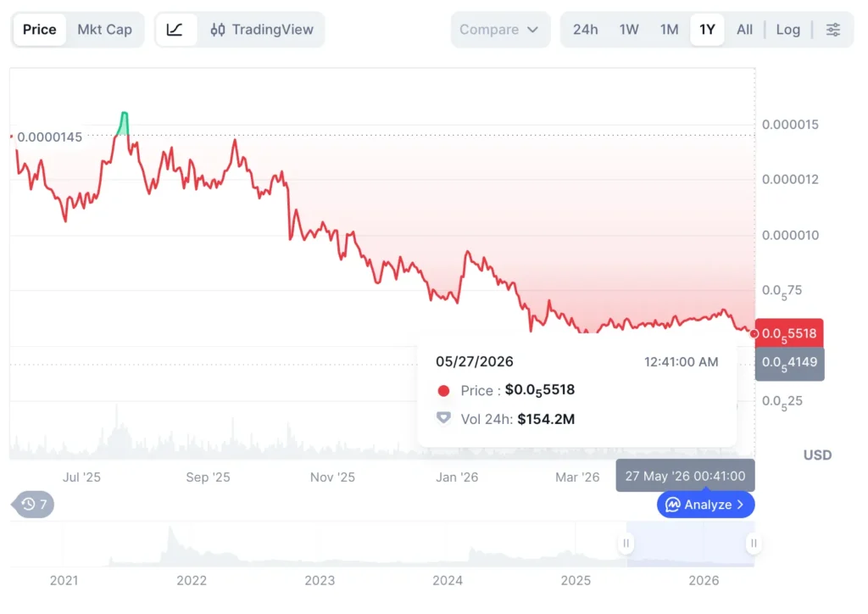Click the 0.0₅5518 current price label

[x=789, y=333]
